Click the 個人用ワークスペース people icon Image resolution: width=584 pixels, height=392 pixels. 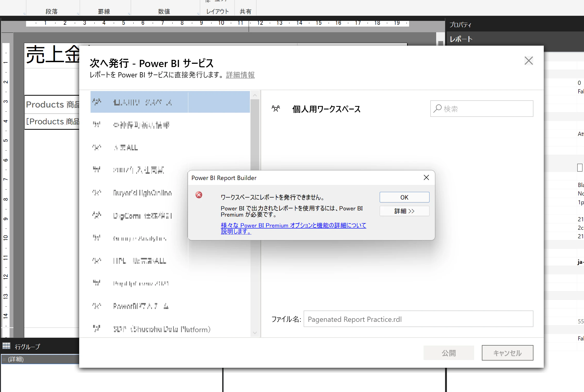[x=276, y=109]
